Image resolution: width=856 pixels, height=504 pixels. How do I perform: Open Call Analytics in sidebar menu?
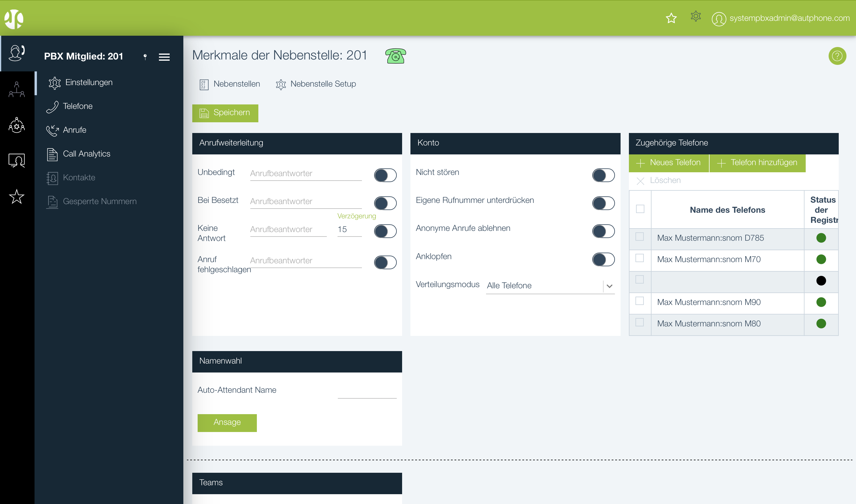coord(86,154)
